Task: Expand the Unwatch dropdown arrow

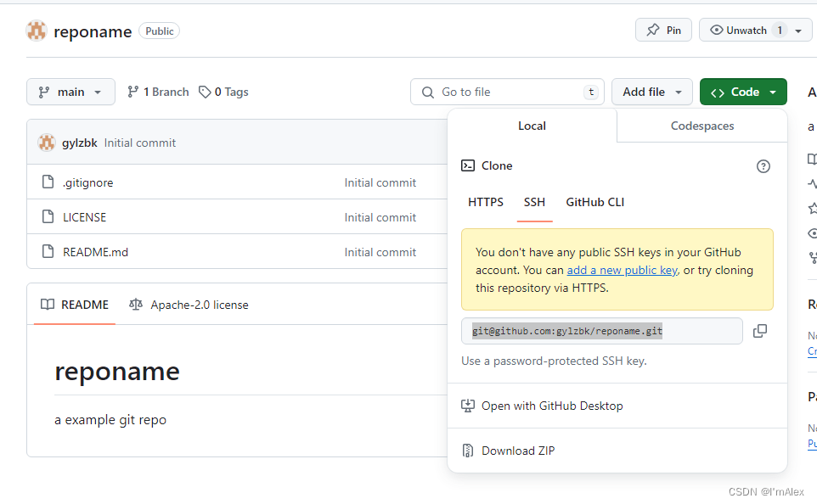Action: pos(798,31)
